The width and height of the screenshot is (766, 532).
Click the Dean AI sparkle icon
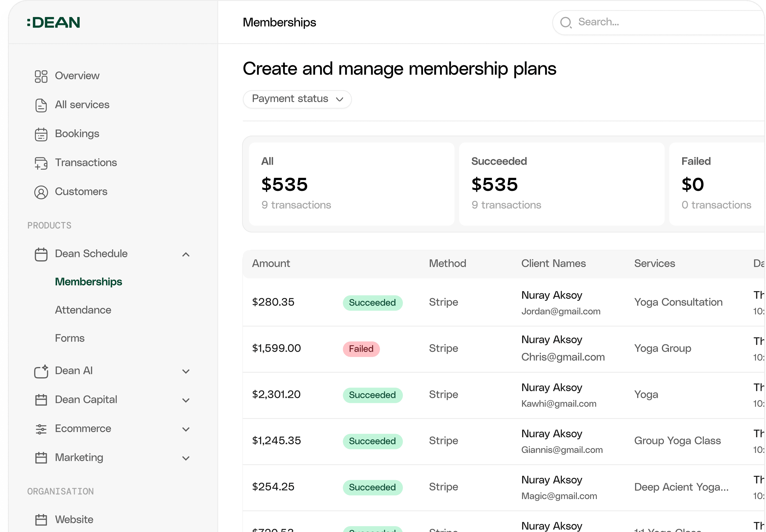coord(41,371)
